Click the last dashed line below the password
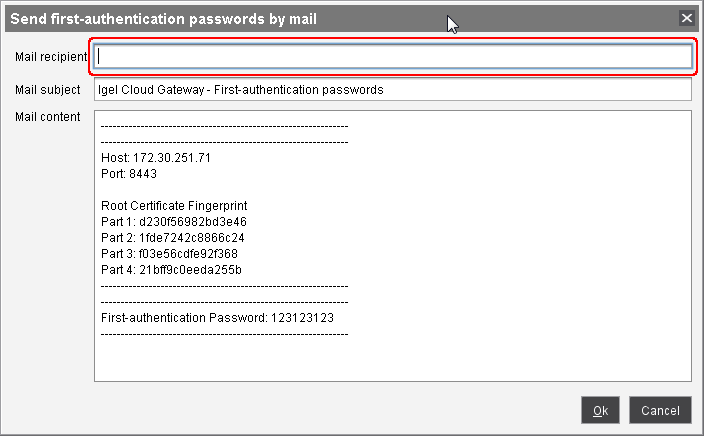The height and width of the screenshot is (436, 704). pyautogui.click(x=224, y=333)
